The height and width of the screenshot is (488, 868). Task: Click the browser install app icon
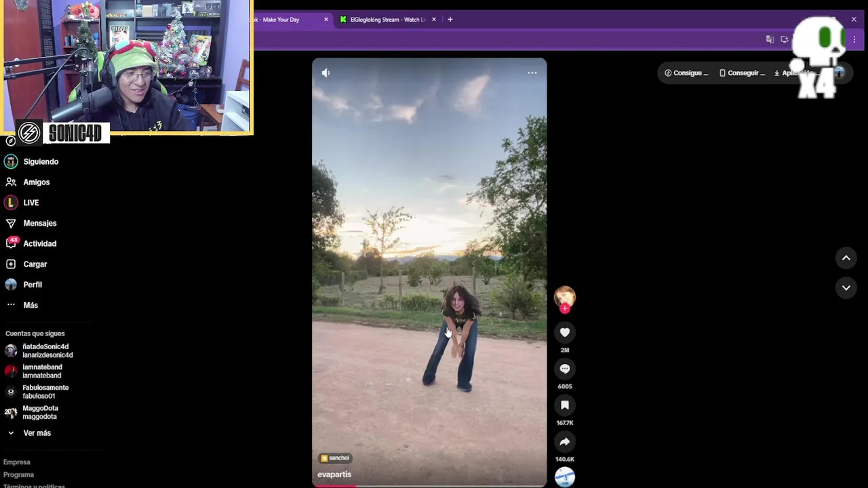pos(785,39)
